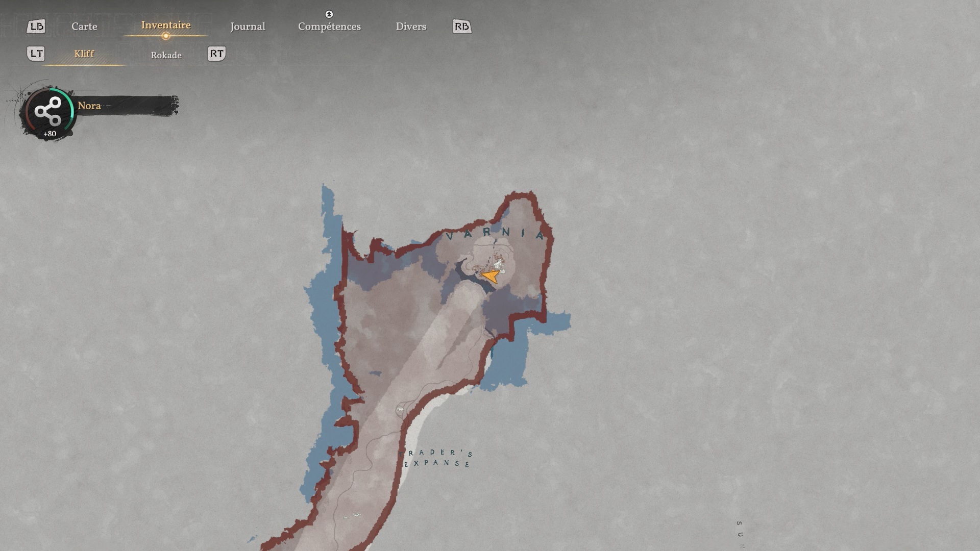Click the Trader's Expanse map label
Screen dimensions: 980x551
(x=436, y=458)
